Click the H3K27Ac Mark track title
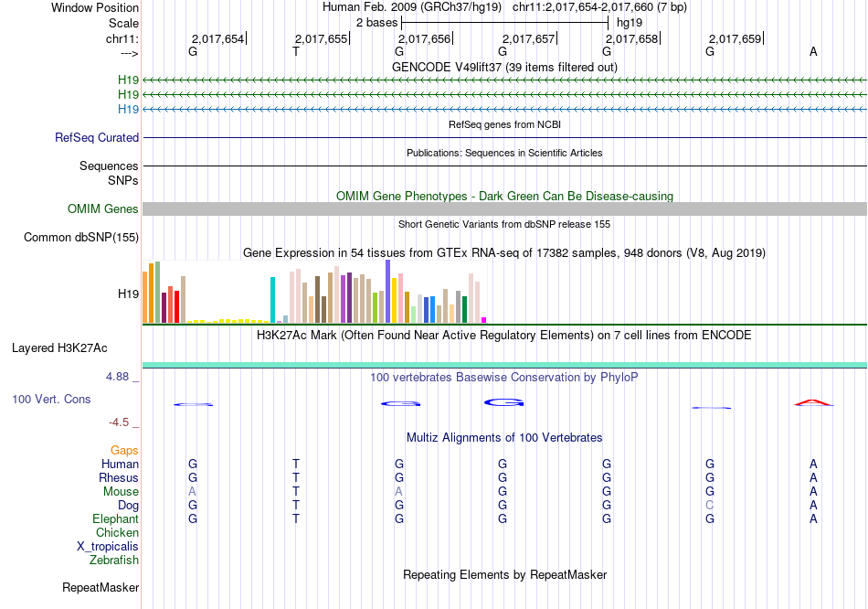This screenshot has width=868, height=609. [504, 336]
